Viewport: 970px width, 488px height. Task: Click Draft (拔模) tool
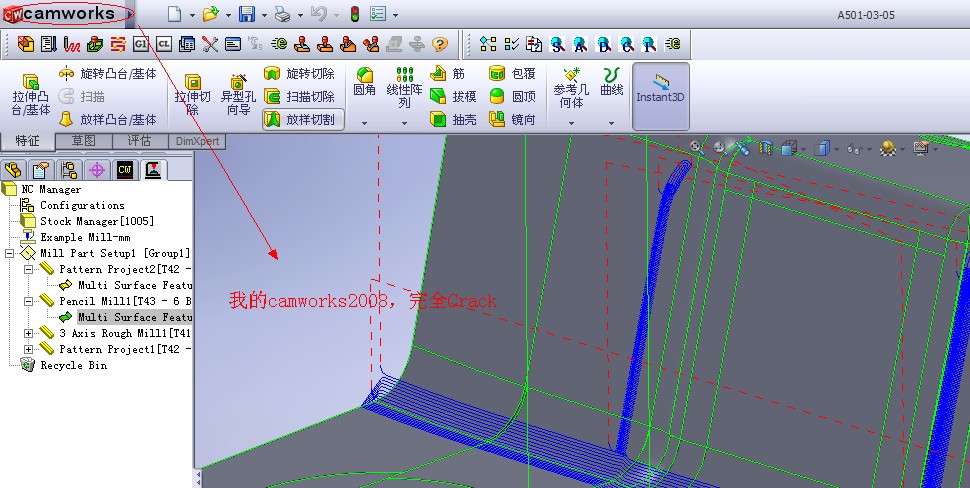coord(453,96)
